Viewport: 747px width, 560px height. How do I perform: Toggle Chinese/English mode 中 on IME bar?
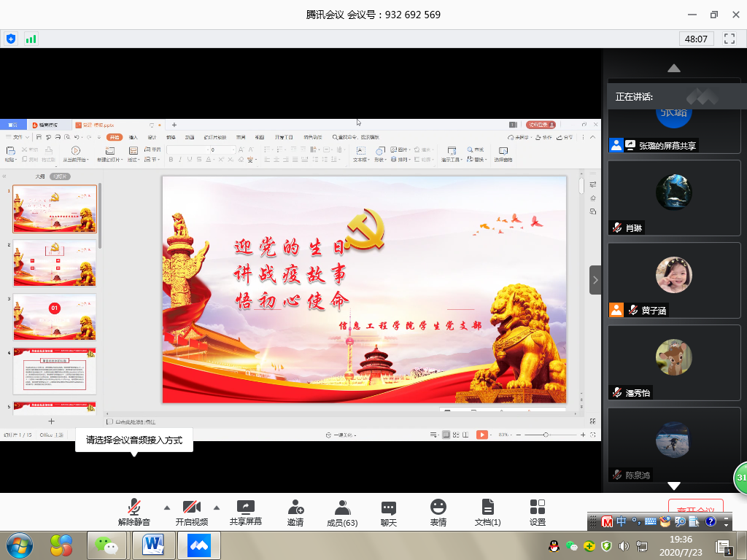coord(622,521)
